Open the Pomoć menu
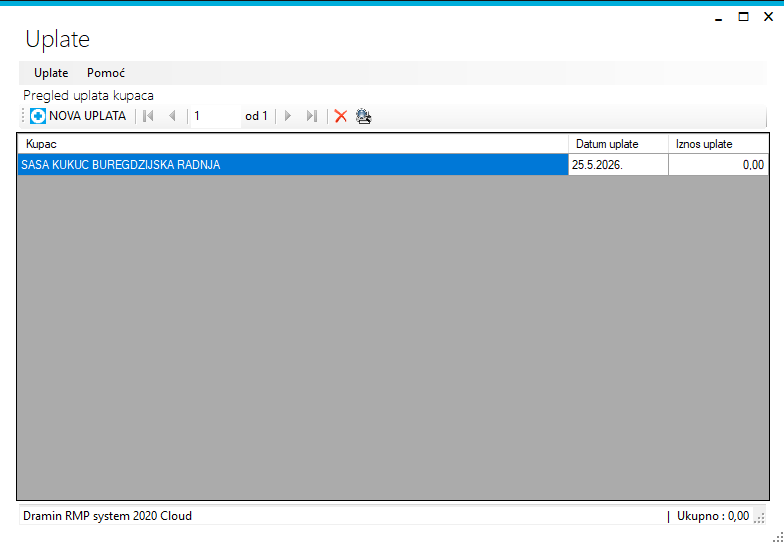The height and width of the screenshot is (545, 784). [x=106, y=73]
